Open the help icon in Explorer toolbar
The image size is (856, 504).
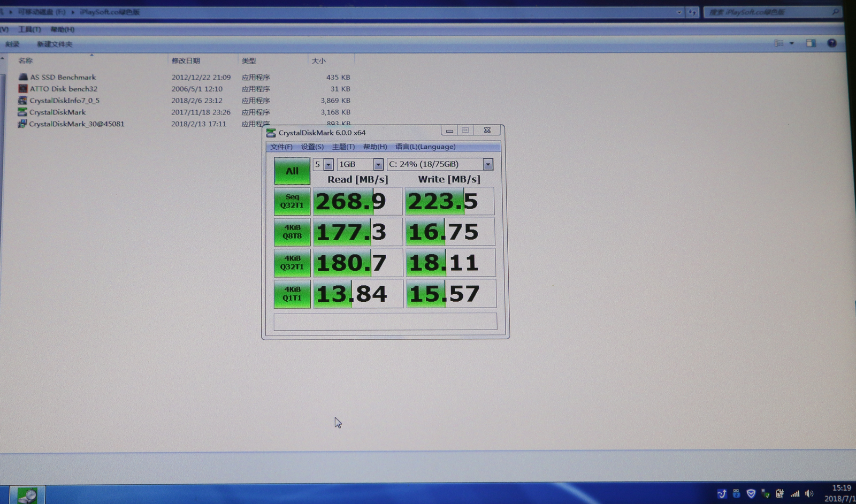[x=832, y=43]
